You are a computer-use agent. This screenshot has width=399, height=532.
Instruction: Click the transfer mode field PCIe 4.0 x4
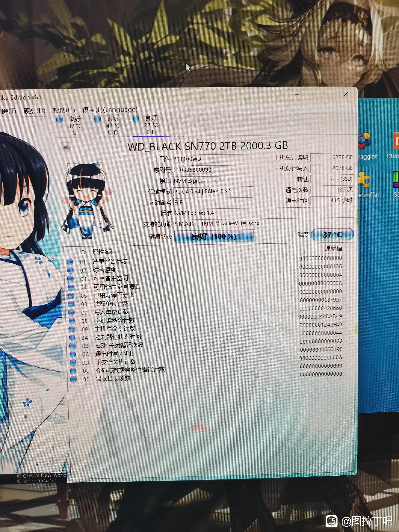pos(213,191)
